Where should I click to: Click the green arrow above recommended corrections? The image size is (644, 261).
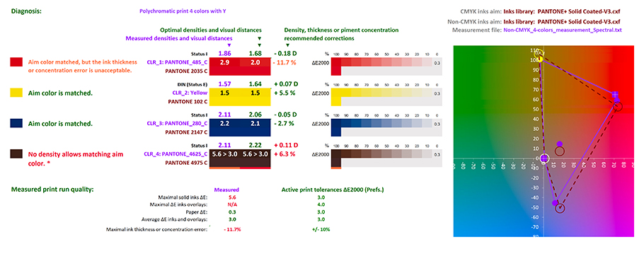tap(287, 45)
